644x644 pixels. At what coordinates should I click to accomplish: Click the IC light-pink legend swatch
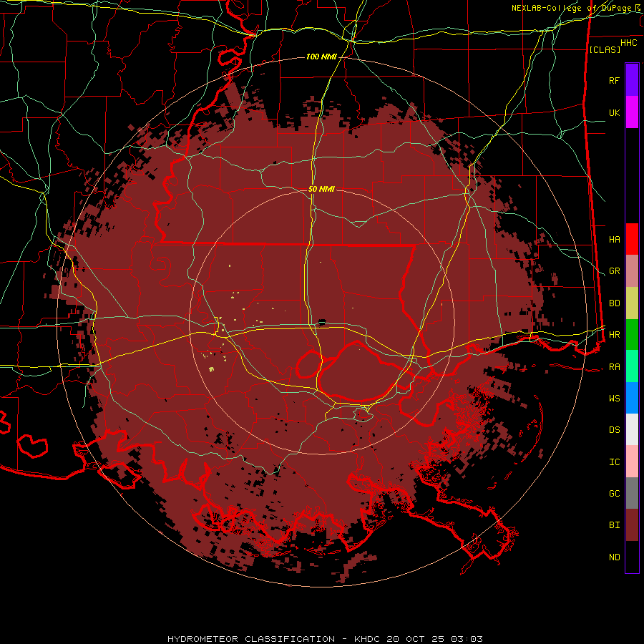pyautogui.click(x=632, y=462)
